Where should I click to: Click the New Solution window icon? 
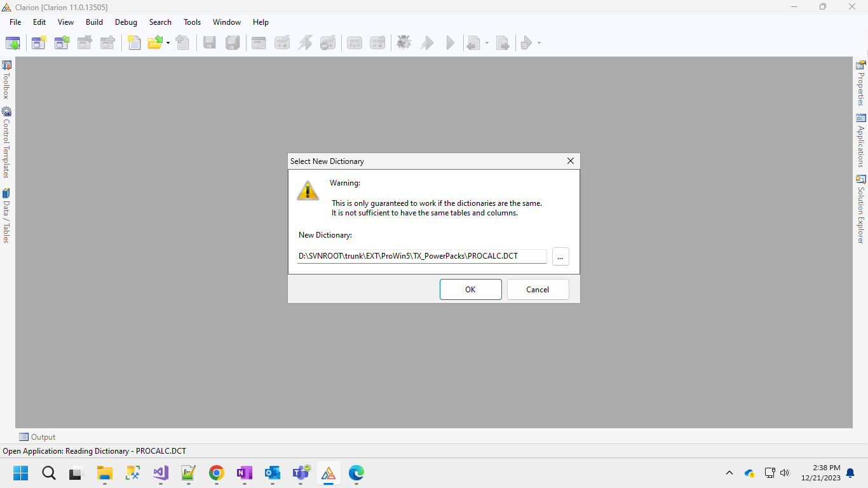(x=39, y=43)
